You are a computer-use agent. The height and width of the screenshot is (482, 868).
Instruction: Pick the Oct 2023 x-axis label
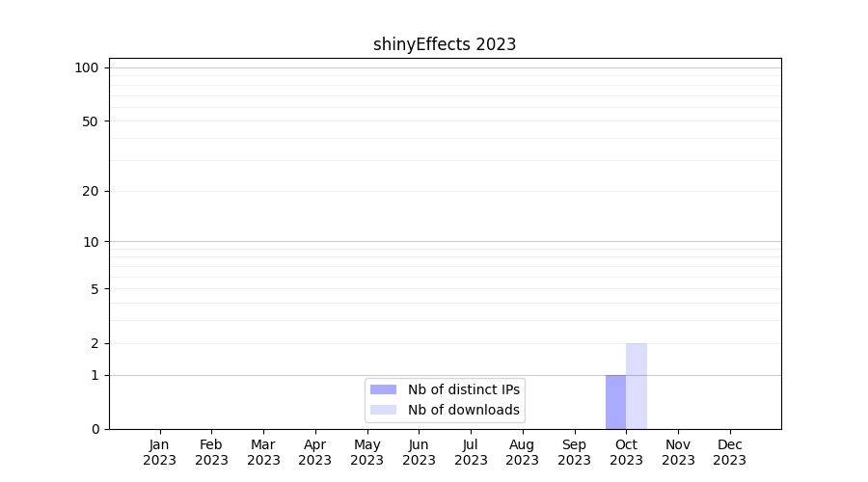tap(626, 452)
